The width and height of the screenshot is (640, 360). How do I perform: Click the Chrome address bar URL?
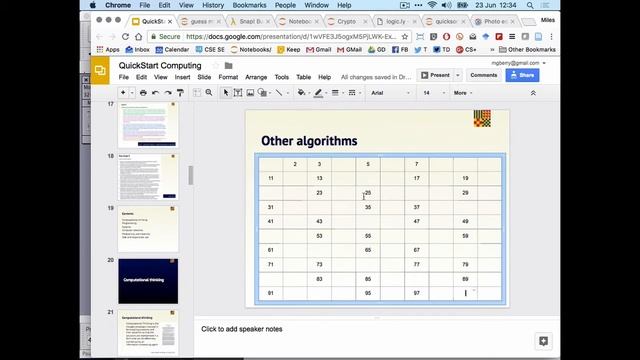click(x=291, y=37)
